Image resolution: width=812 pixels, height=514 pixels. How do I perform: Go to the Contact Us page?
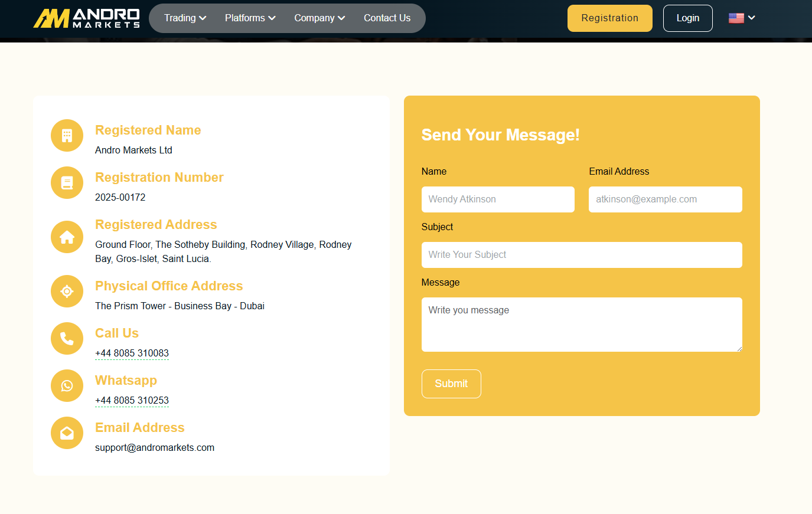(387, 18)
